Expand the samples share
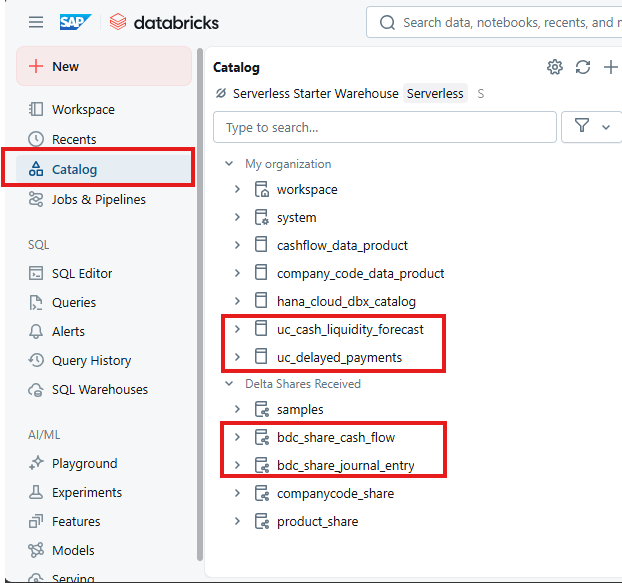The height and width of the screenshot is (583, 622). pos(237,409)
